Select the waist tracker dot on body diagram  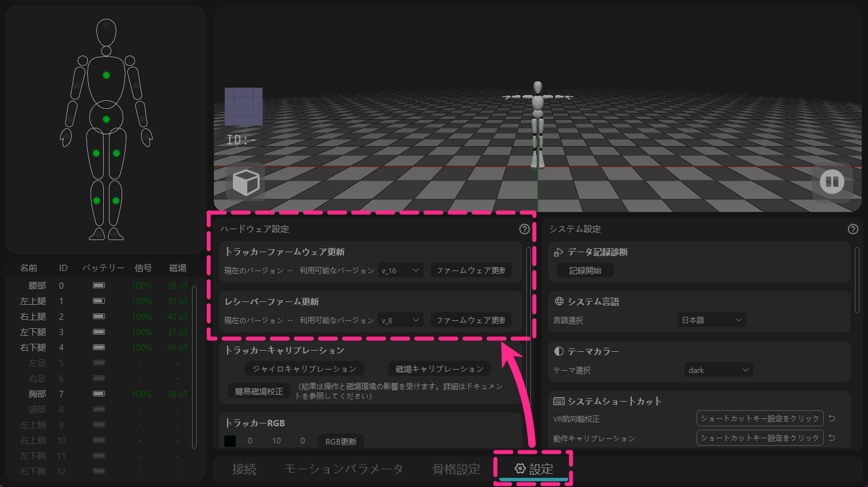[x=106, y=119]
